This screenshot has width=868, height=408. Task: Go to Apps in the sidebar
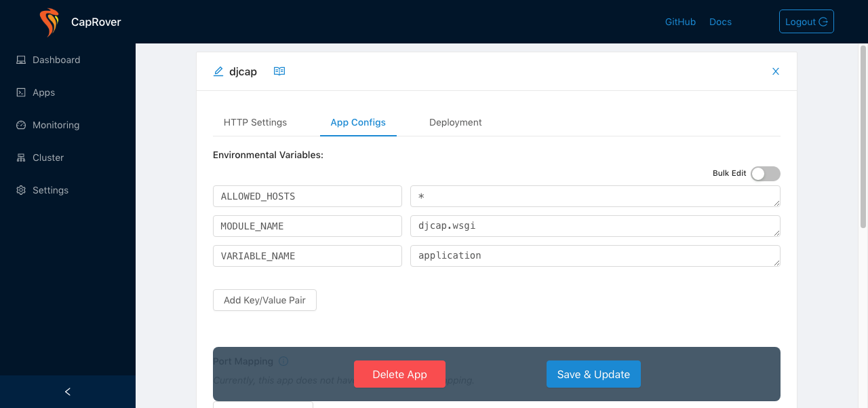pos(43,92)
